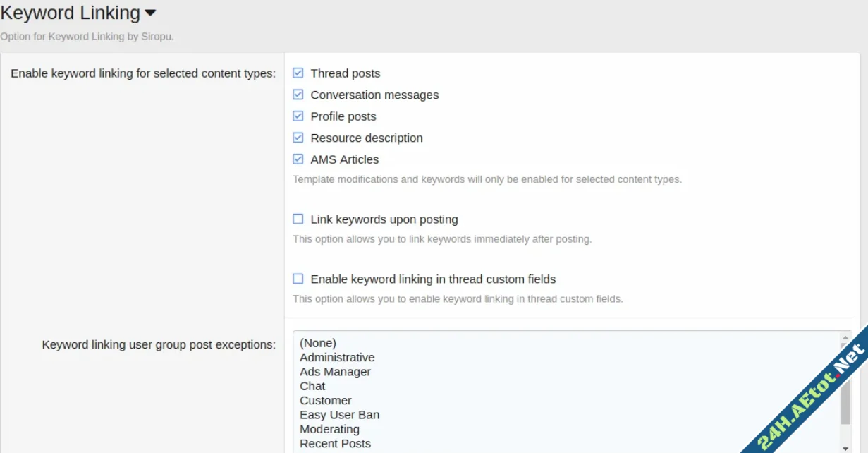The width and height of the screenshot is (868, 453).
Task: Select Administrative user group exception
Action: tap(337, 357)
